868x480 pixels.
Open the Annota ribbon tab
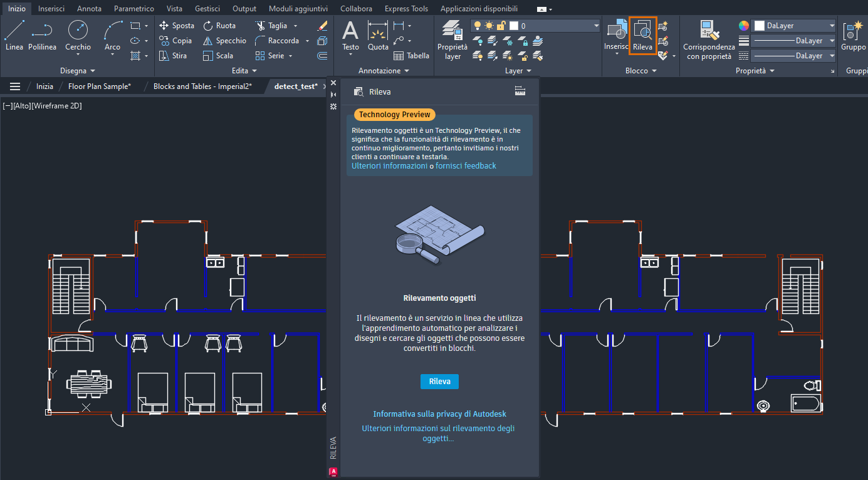point(89,9)
